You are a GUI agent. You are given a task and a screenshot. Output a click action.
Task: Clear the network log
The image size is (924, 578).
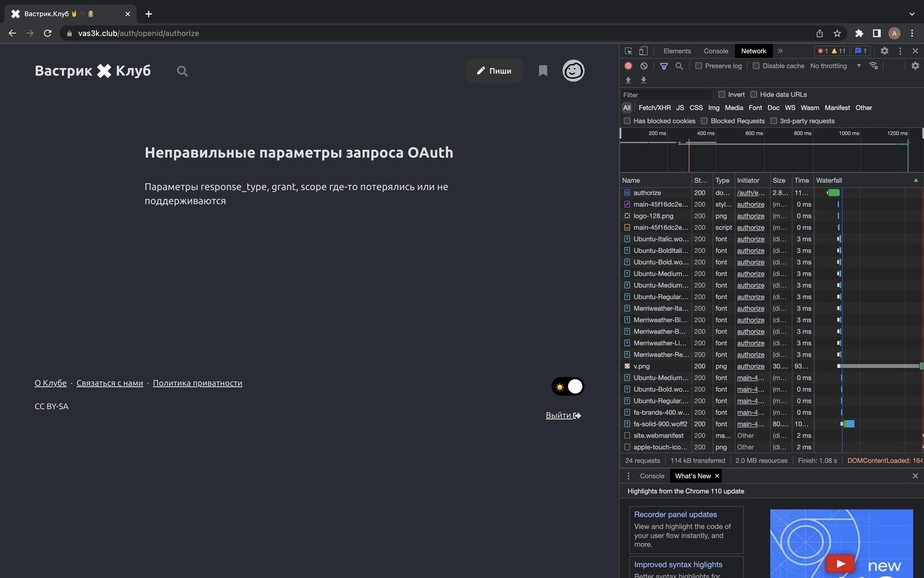[643, 66]
